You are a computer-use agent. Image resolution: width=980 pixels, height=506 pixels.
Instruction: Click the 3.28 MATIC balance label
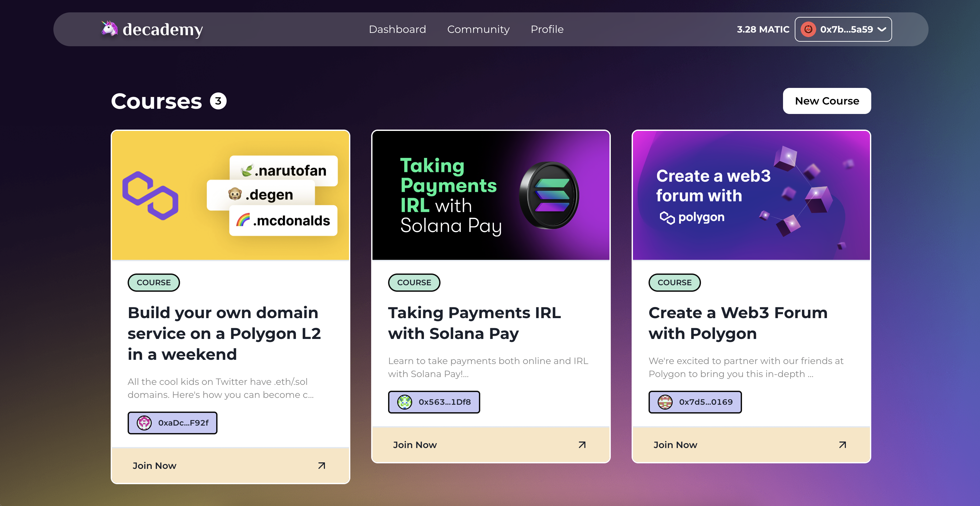(x=763, y=29)
